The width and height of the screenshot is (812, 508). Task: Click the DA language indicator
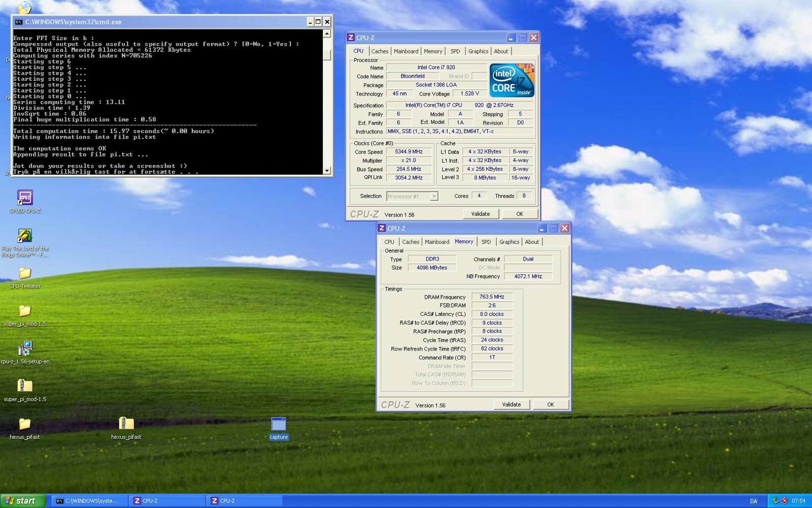tap(754, 501)
